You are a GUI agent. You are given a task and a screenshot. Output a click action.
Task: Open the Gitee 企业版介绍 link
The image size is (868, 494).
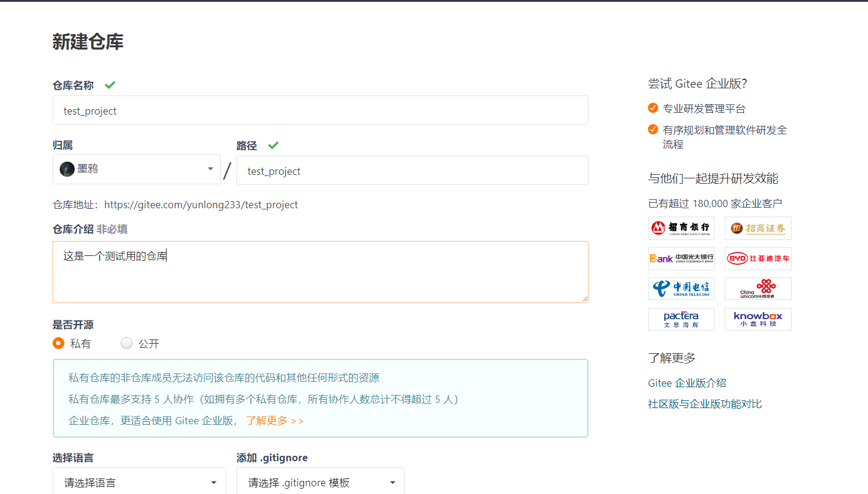coord(687,382)
